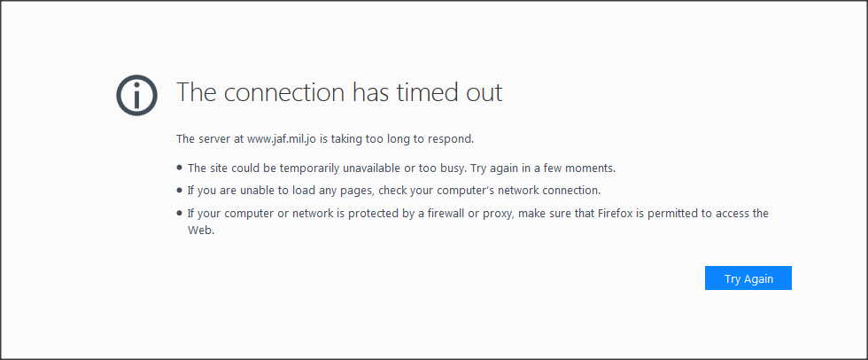The width and height of the screenshot is (868, 360).
Task: Click the "The server at" text
Action: pyautogui.click(x=210, y=138)
